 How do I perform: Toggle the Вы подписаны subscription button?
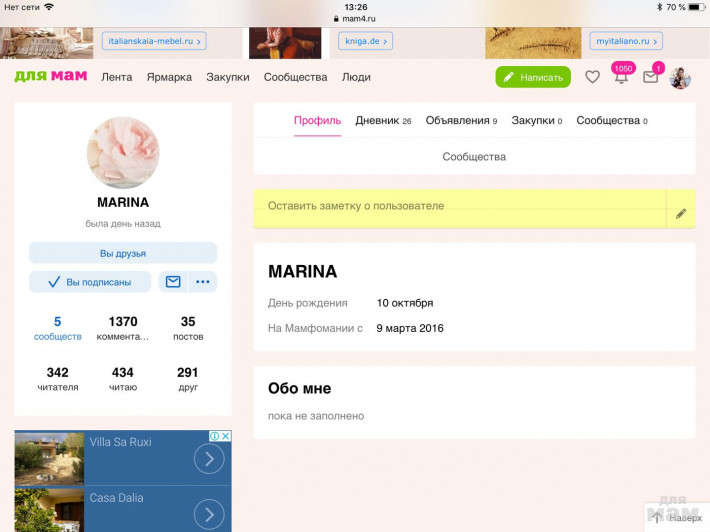point(90,282)
